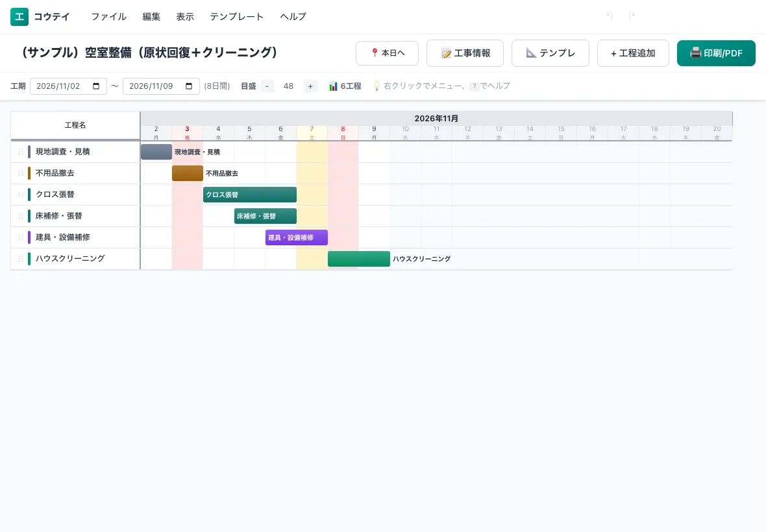The height and width of the screenshot is (532, 766).
Task: Click date 9 in timeline header
Action: [374, 133]
